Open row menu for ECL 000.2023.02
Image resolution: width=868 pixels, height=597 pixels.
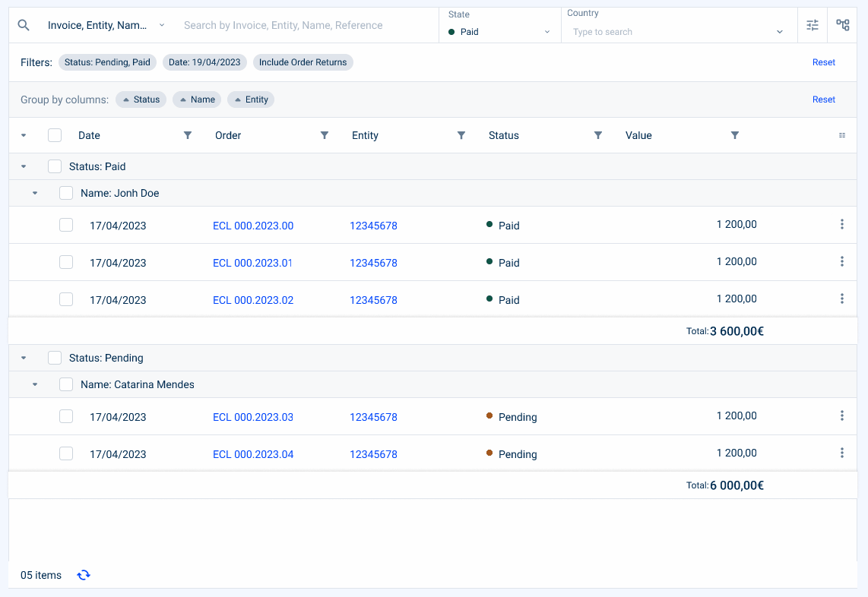point(842,298)
